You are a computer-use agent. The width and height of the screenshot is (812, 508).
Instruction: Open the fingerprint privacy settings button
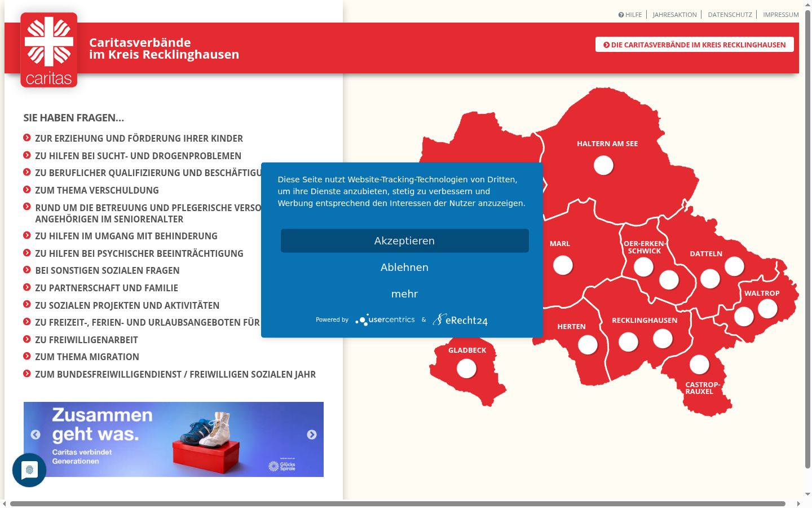(x=29, y=470)
